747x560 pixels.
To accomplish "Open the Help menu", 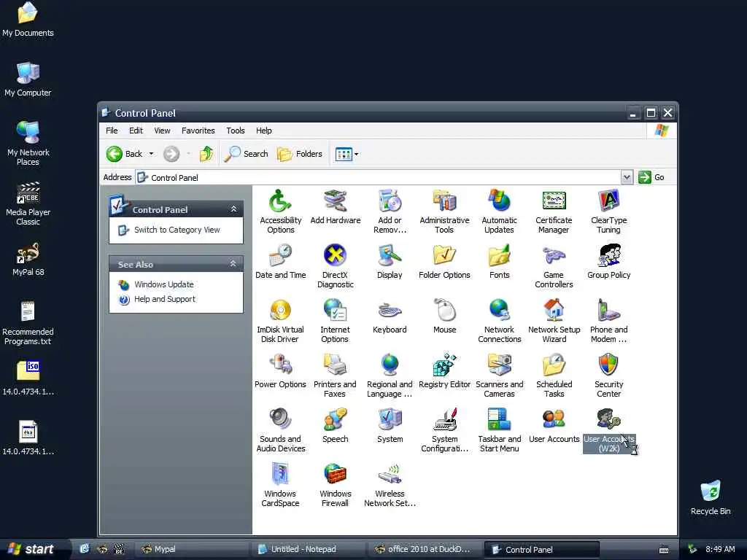I will coord(263,131).
